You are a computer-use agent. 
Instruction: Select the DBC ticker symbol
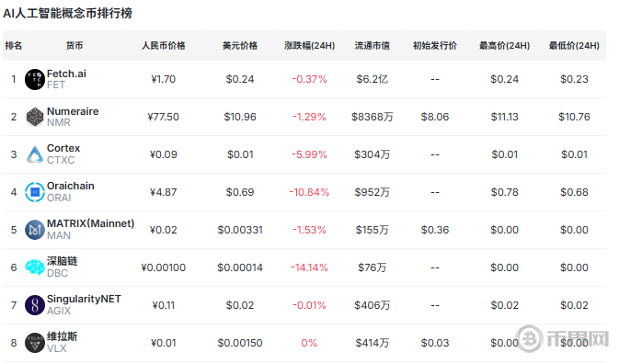[x=57, y=273]
